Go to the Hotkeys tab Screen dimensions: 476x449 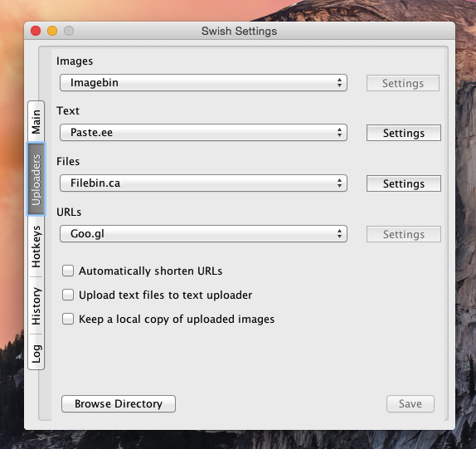click(36, 246)
